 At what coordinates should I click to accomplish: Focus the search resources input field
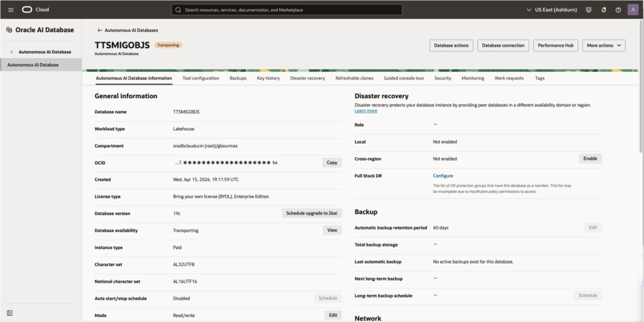coord(287,10)
